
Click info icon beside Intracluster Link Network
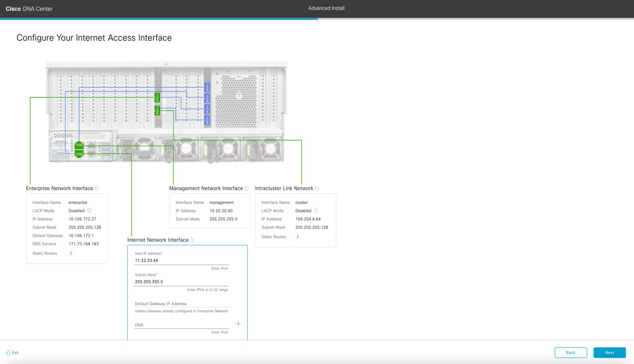click(317, 188)
